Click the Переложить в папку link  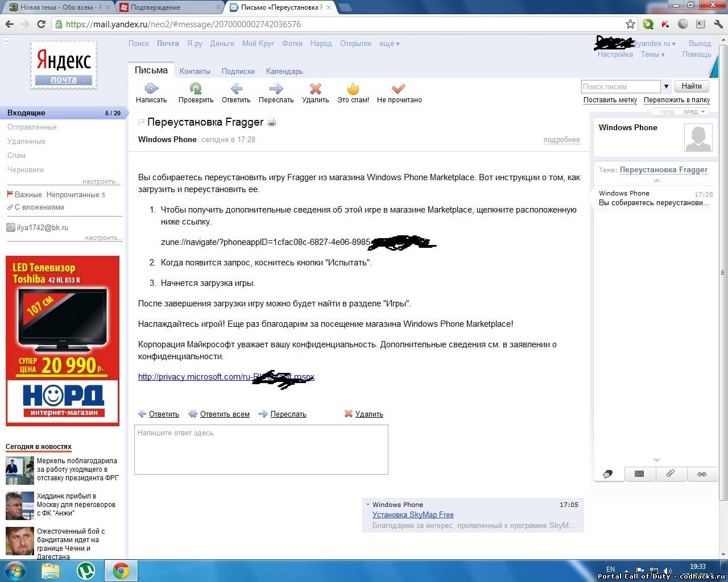677,100
